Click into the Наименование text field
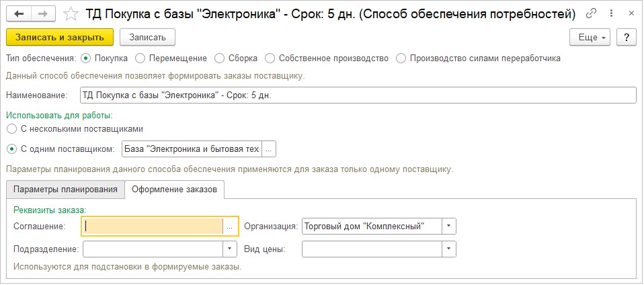The image size is (644, 285). coord(357,95)
